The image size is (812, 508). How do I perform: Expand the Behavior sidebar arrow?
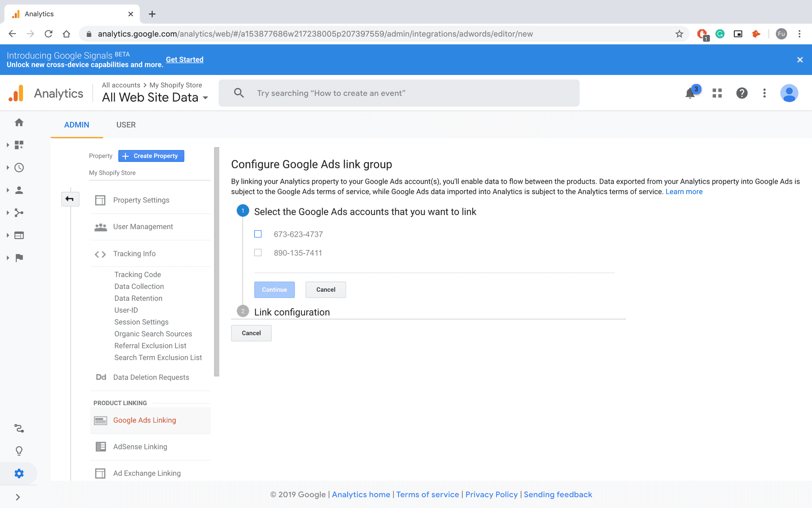pyautogui.click(x=8, y=235)
